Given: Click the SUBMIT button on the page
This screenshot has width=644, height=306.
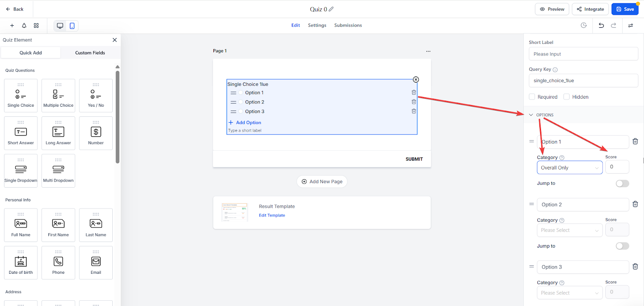Looking at the screenshot, I should pyautogui.click(x=414, y=159).
